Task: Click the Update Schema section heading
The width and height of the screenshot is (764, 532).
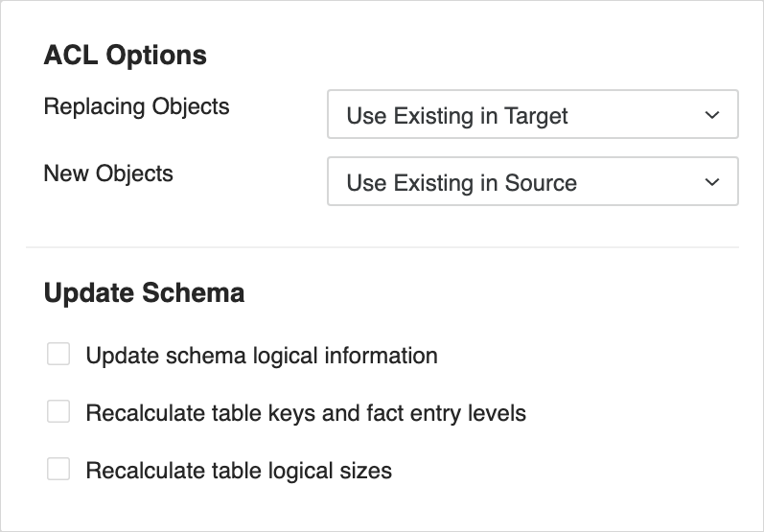Action: (144, 292)
